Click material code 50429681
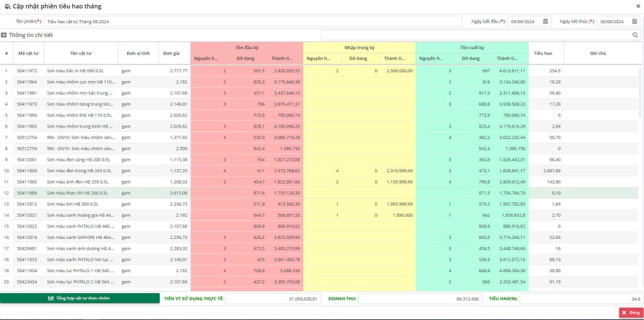This screenshot has height=320, width=644. click(x=27, y=248)
